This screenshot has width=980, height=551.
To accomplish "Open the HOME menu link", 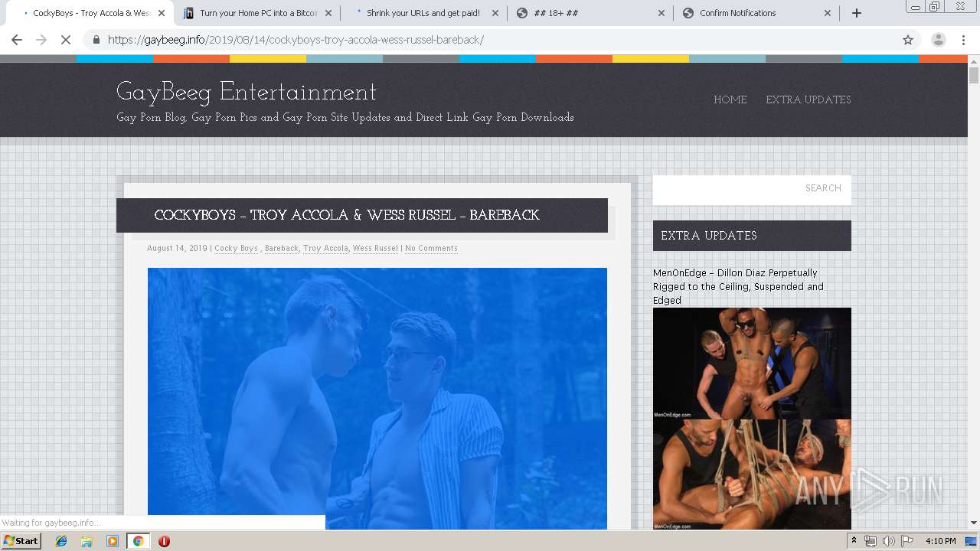I will point(730,99).
